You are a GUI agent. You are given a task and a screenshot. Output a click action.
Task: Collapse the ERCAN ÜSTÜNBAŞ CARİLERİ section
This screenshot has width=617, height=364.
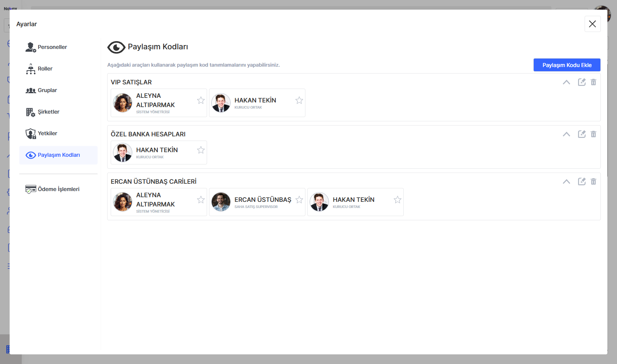tap(566, 181)
